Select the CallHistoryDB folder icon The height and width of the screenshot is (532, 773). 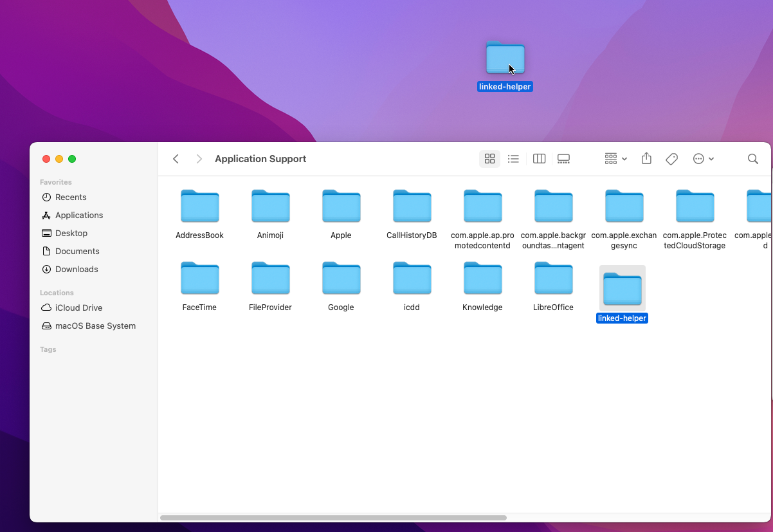tap(412, 206)
